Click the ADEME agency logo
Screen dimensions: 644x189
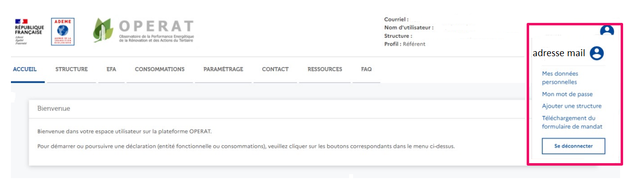pos(63,32)
